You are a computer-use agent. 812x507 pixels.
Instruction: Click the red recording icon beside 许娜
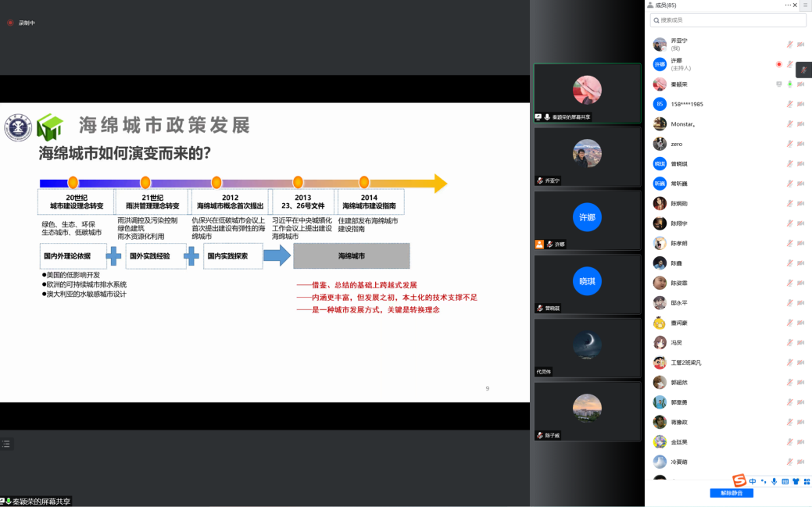(778, 64)
